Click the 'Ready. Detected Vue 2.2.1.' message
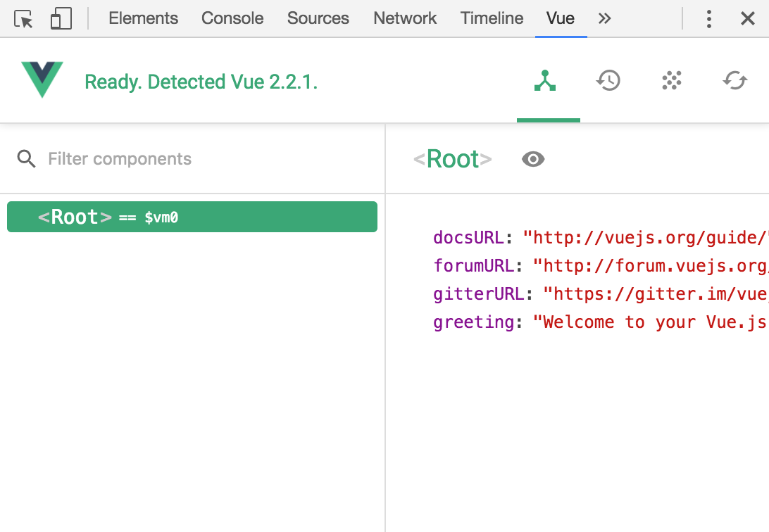 201,82
